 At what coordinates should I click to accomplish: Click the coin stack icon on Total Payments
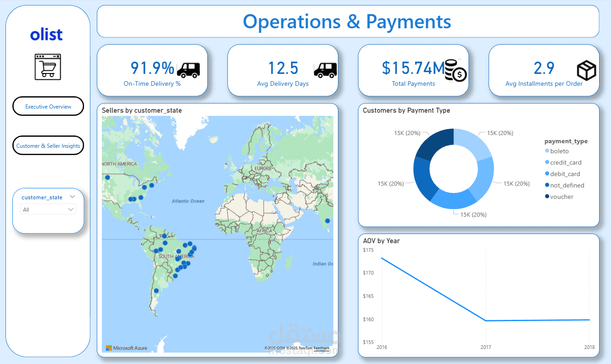tap(455, 71)
